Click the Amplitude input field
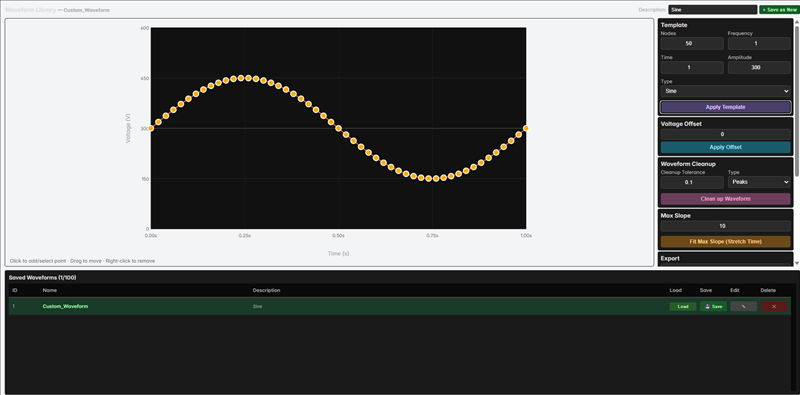The image size is (800, 395). click(759, 67)
